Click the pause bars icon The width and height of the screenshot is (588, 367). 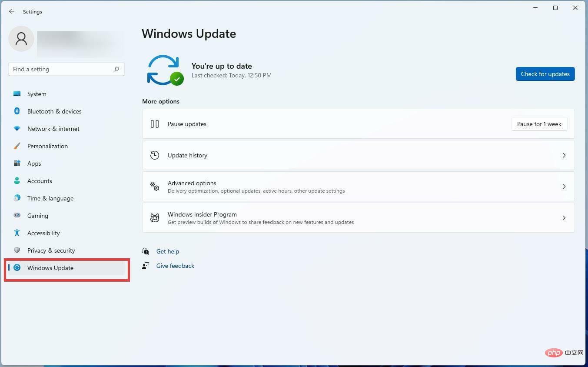[155, 124]
